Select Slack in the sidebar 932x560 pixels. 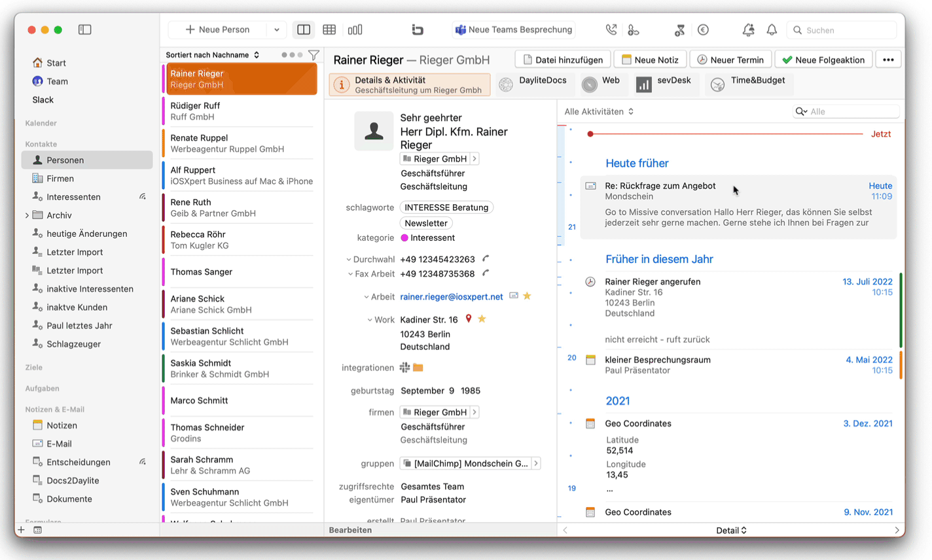click(43, 99)
